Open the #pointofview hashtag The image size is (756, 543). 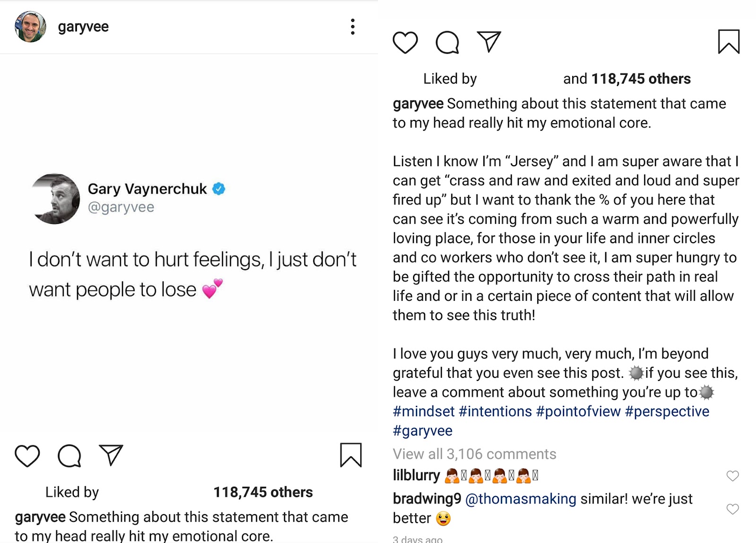(578, 411)
